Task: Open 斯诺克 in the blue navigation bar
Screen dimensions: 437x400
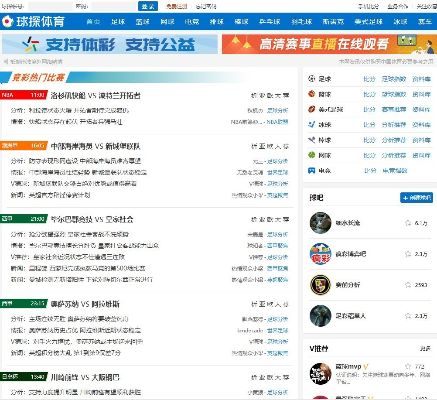Action: point(333,22)
